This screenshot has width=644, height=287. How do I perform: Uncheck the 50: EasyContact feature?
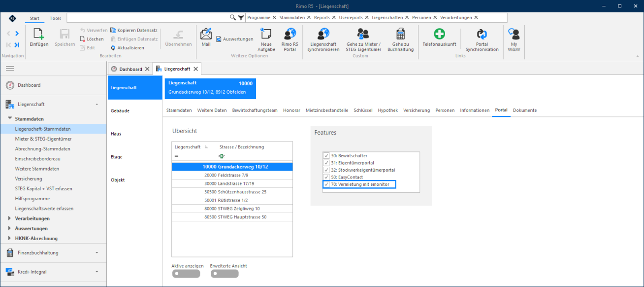coord(326,177)
